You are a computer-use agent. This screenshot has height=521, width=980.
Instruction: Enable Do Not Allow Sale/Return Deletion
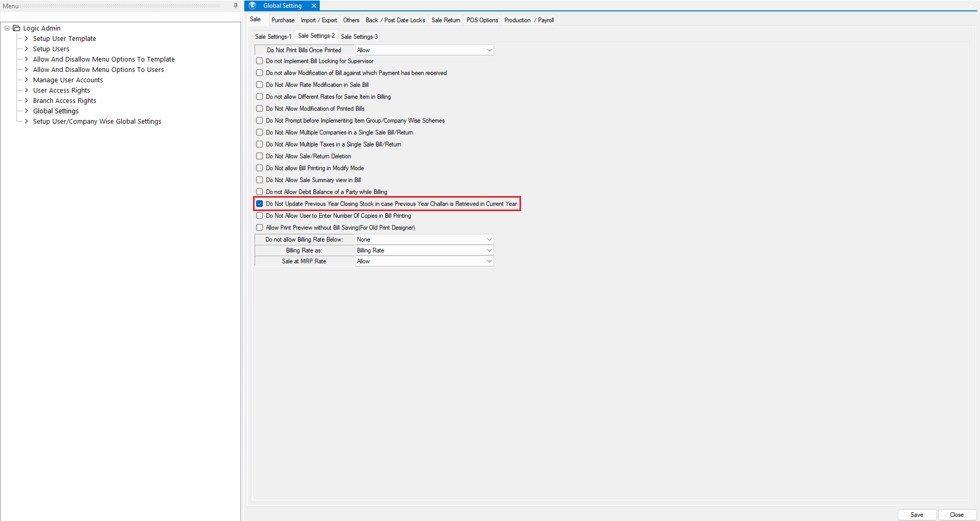click(260, 156)
